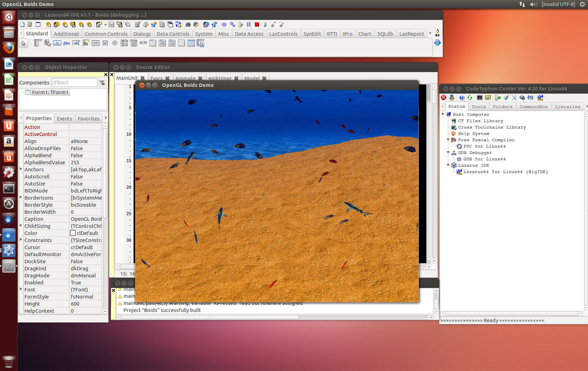Open Firefox from the Ubuntu launcher
The height and width of the screenshot is (371, 588).
coord(9,48)
